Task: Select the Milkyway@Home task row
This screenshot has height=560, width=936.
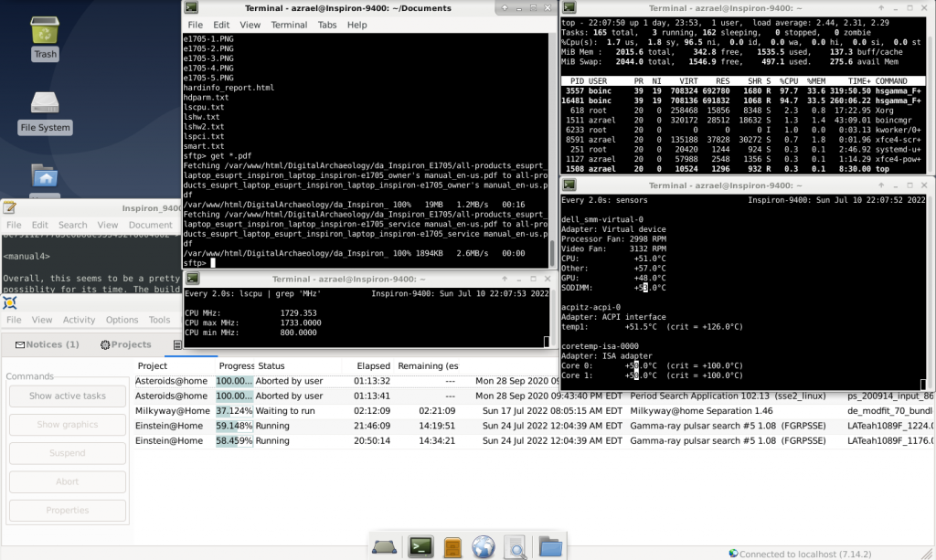Action: point(534,411)
